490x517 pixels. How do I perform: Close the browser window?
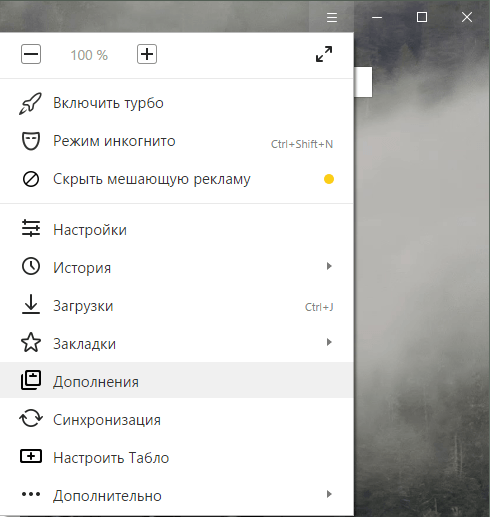tap(467, 17)
